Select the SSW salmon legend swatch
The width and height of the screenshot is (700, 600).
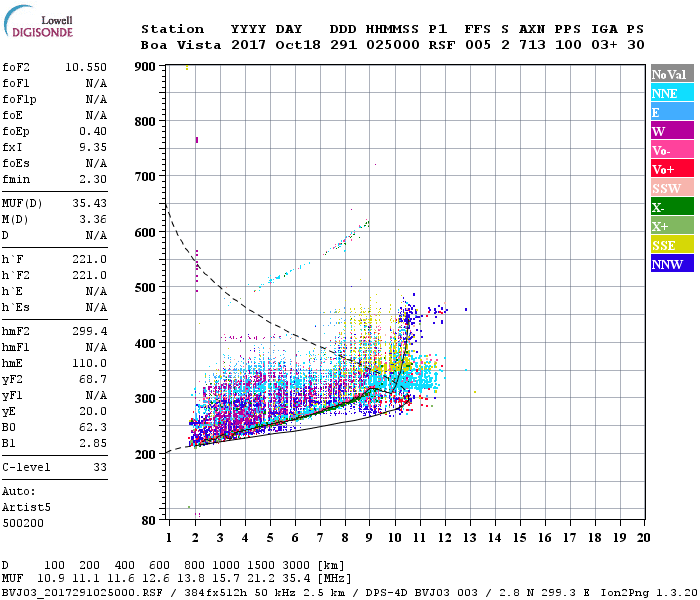pos(672,188)
